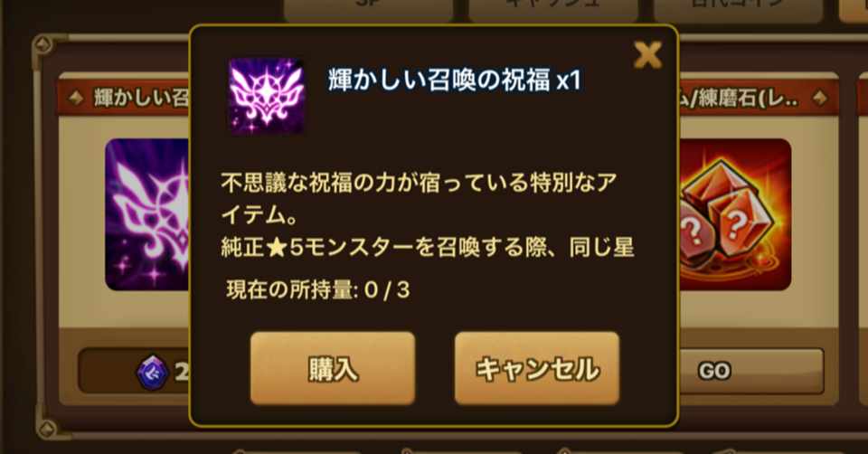
Task: Click the diamond ornament beside 輝かしい召 header
Action: coord(76,99)
